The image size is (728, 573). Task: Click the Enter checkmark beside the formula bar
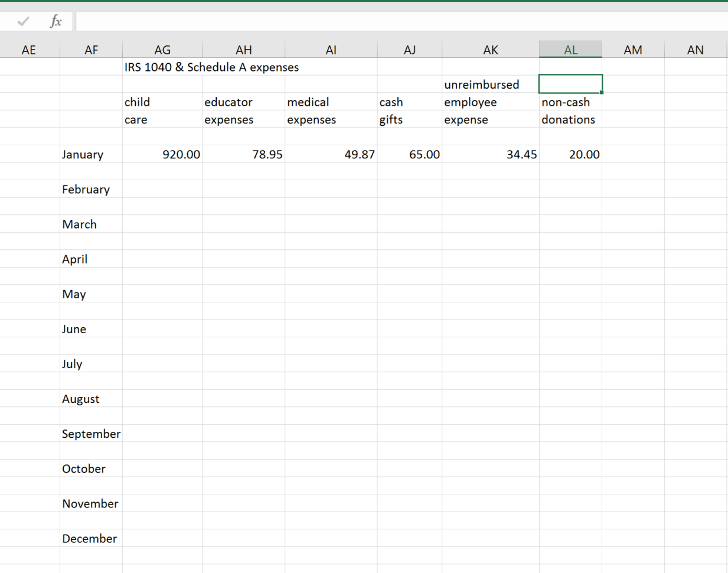[x=22, y=21]
